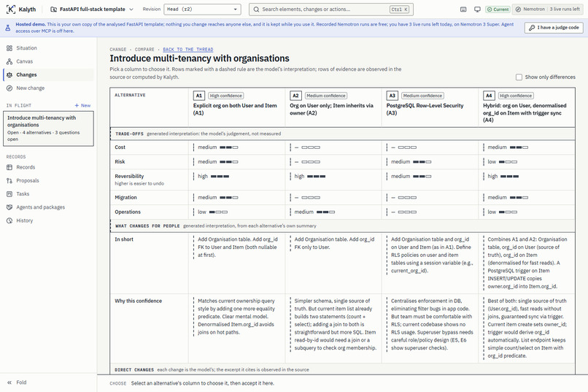Click the Agents and packages icon

click(9, 207)
